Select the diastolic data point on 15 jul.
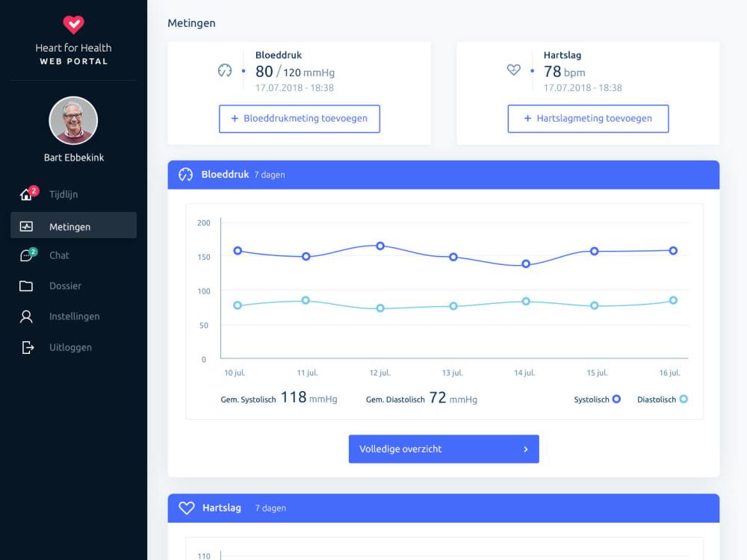This screenshot has width=747, height=560. pos(595,305)
